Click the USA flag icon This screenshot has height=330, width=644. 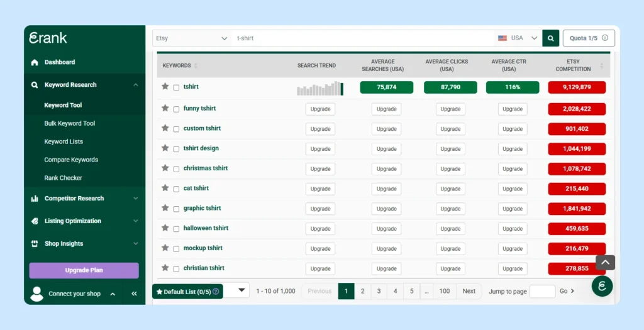[502, 38]
